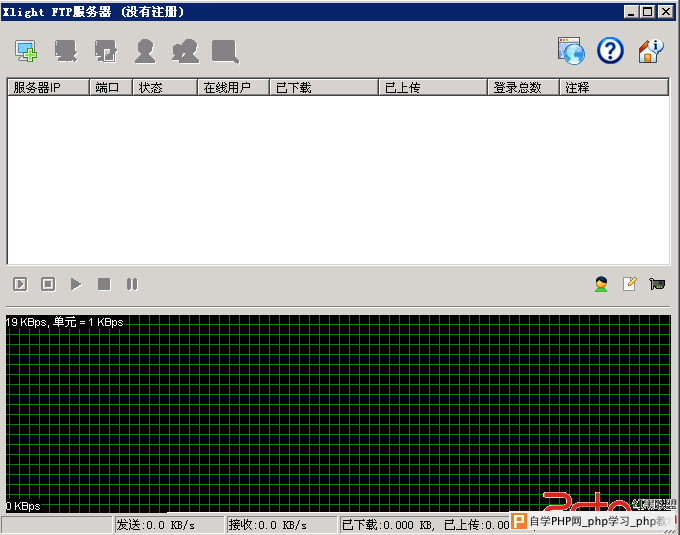Viewport: 680px width, 535px height.
Task: Click the greyed session monitor icon
Action: [x=226, y=52]
